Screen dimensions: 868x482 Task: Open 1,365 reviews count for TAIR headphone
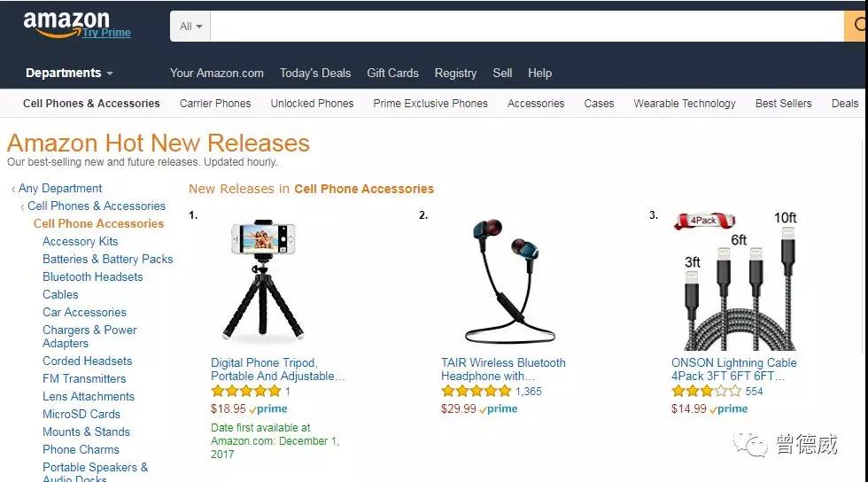point(528,391)
